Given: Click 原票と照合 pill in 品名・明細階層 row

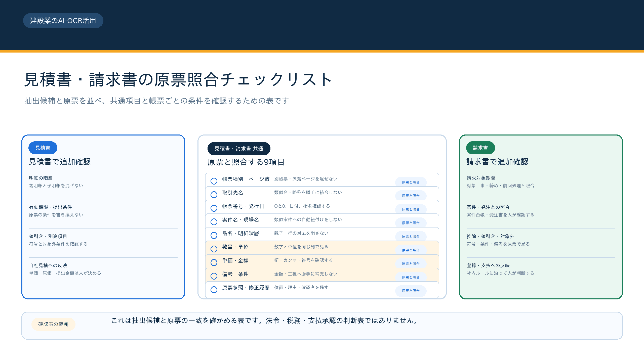Looking at the screenshot, I should (411, 236).
